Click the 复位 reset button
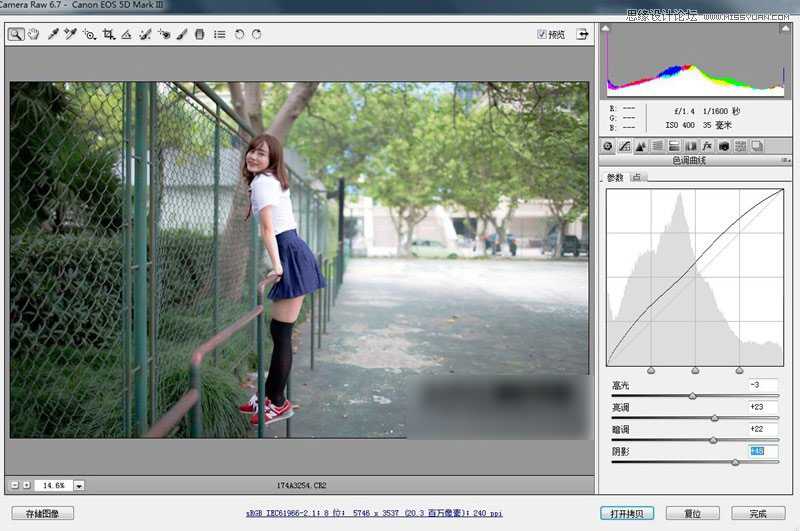800x531 pixels. coord(692,514)
